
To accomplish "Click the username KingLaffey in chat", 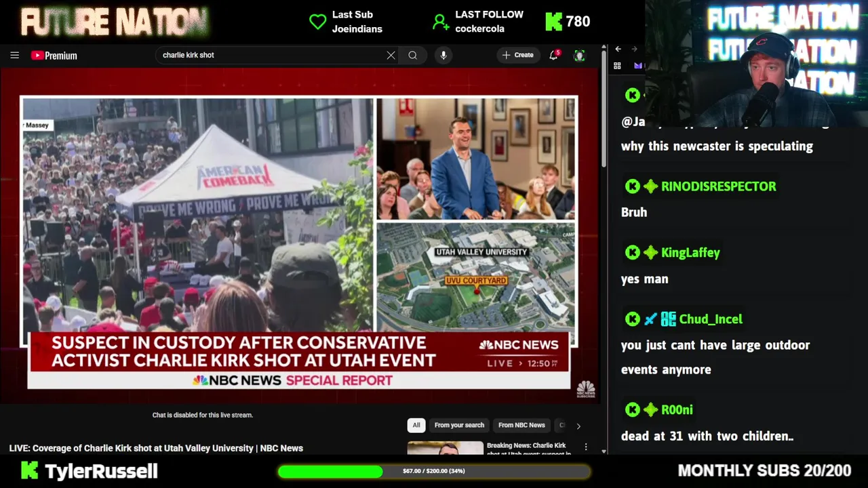I will coord(690,253).
